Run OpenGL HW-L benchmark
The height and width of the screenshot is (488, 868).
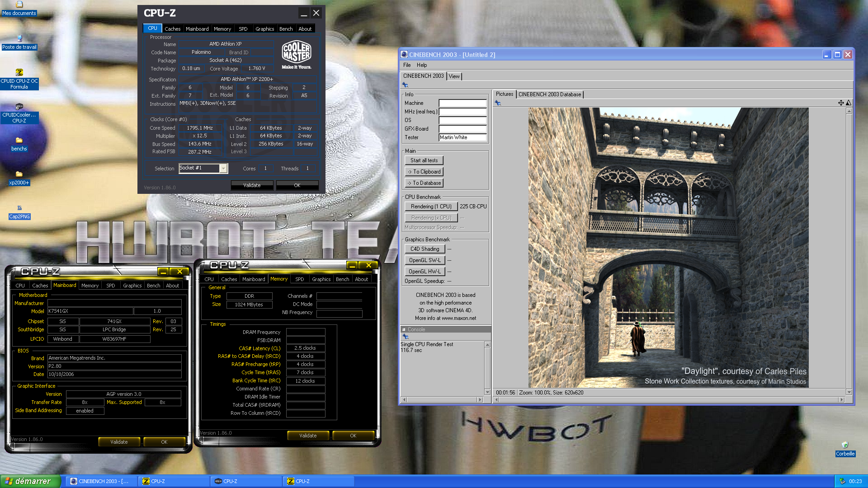point(425,272)
